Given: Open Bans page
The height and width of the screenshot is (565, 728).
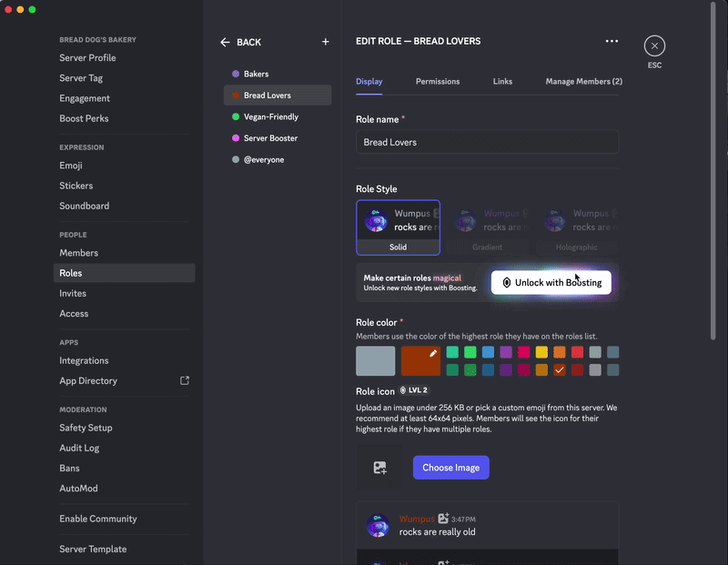Looking at the screenshot, I should point(124,469).
